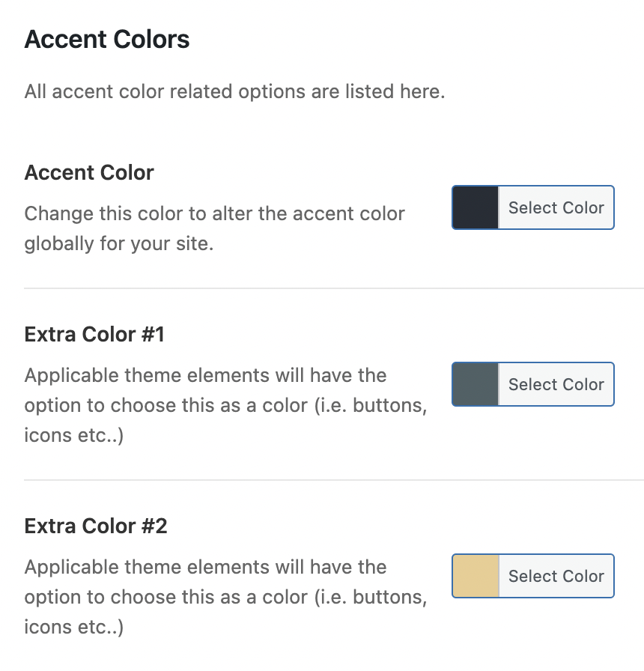The height and width of the screenshot is (671, 644).
Task: Click the 'Change this color to alter' description
Action: [214, 213]
